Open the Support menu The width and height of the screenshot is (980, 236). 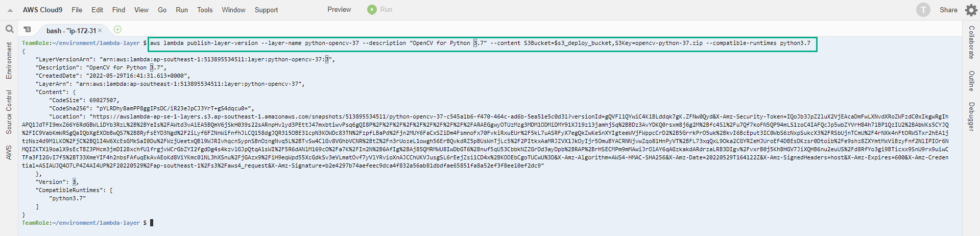tap(266, 10)
